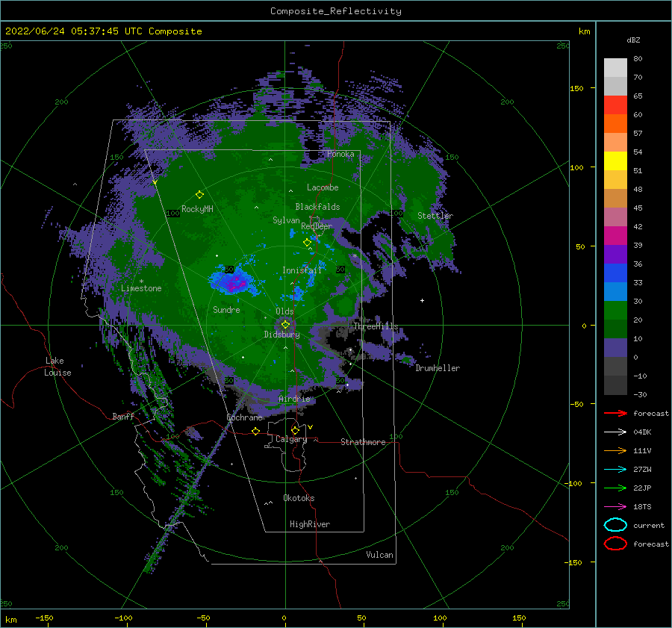Screen dimensions: 672x628
Task: Pick the dark gray swatch below 0
Action: pyautogui.click(x=615, y=366)
